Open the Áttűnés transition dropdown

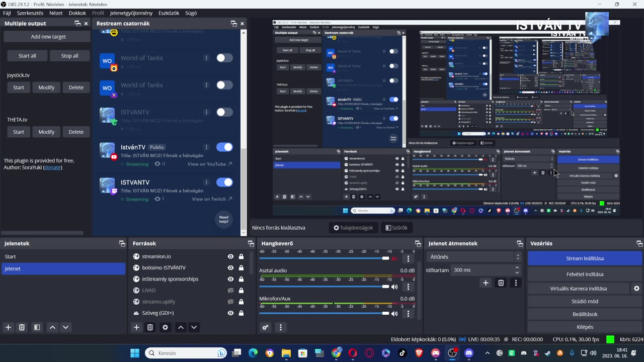coord(473,257)
